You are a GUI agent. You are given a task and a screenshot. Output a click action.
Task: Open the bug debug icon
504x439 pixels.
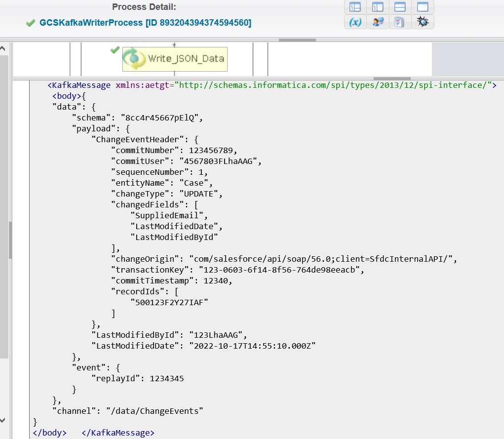pyautogui.click(x=423, y=22)
